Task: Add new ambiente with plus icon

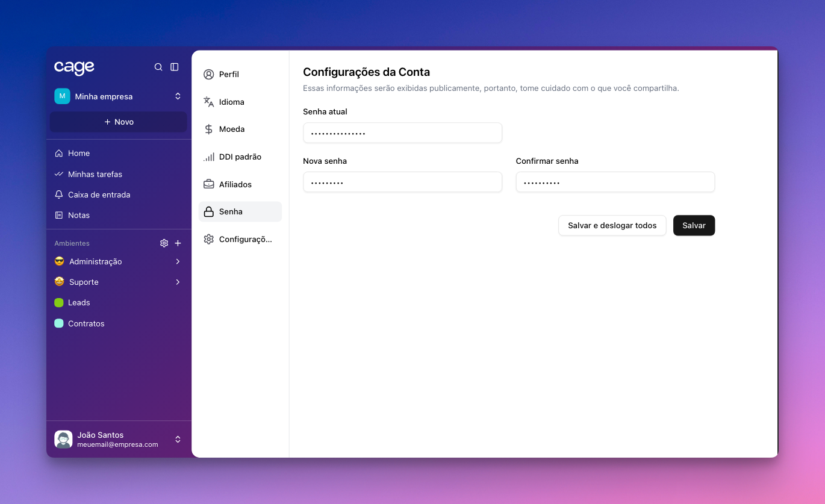Action: pos(178,243)
